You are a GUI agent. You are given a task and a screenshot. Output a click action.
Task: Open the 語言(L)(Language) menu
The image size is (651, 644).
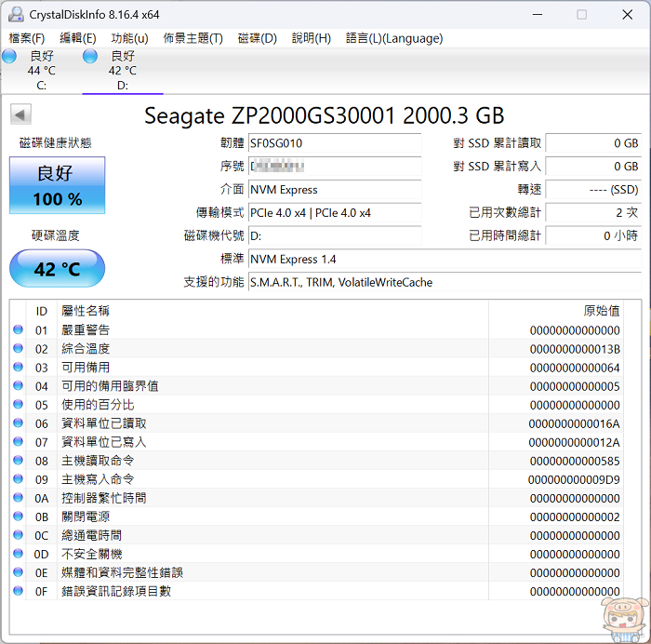pos(394,38)
